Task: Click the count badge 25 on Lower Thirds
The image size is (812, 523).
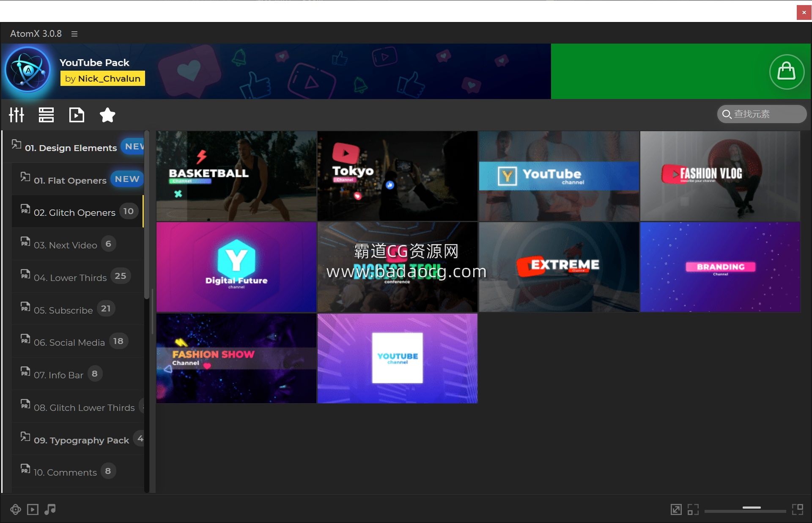Action: pyautogui.click(x=121, y=276)
